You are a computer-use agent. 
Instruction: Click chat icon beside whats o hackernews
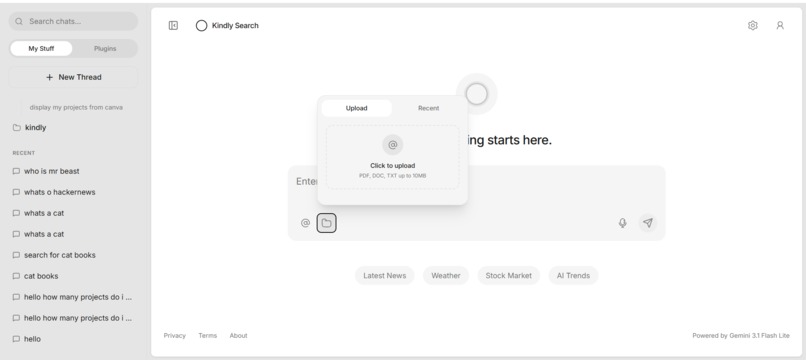16,192
